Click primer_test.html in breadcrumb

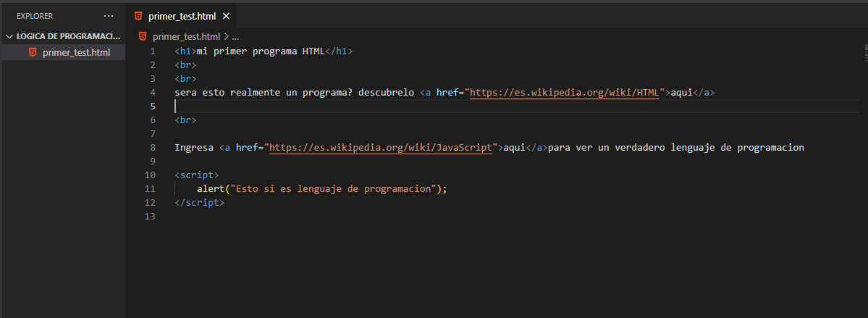186,36
